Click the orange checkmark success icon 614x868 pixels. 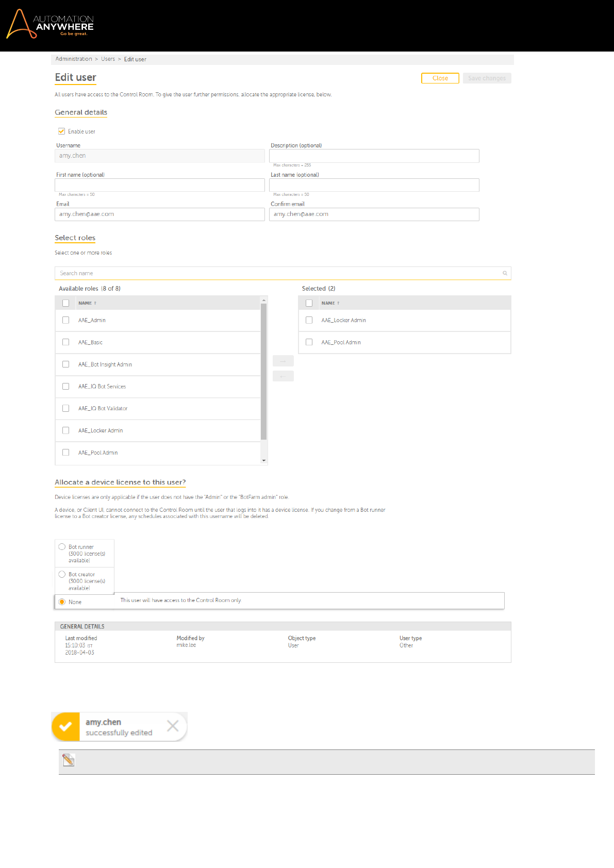click(65, 726)
